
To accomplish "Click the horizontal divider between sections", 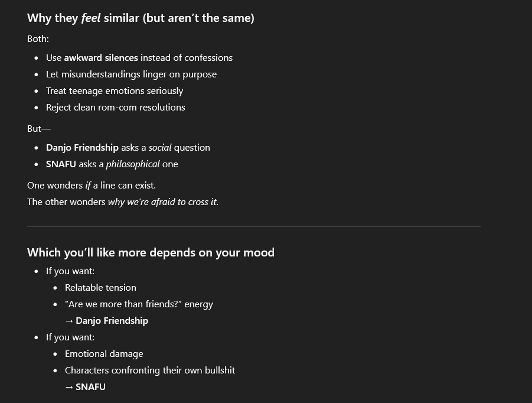I will [254, 226].
